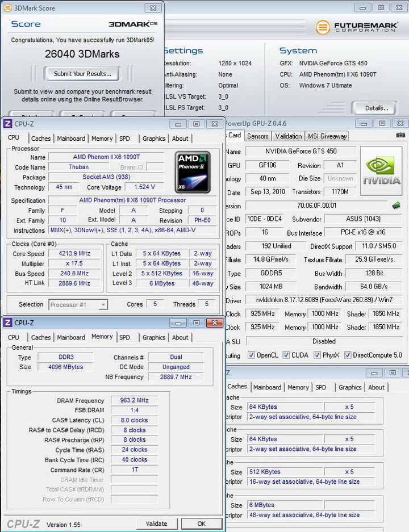Click the Core Voltage value 1.524 V

click(145, 187)
